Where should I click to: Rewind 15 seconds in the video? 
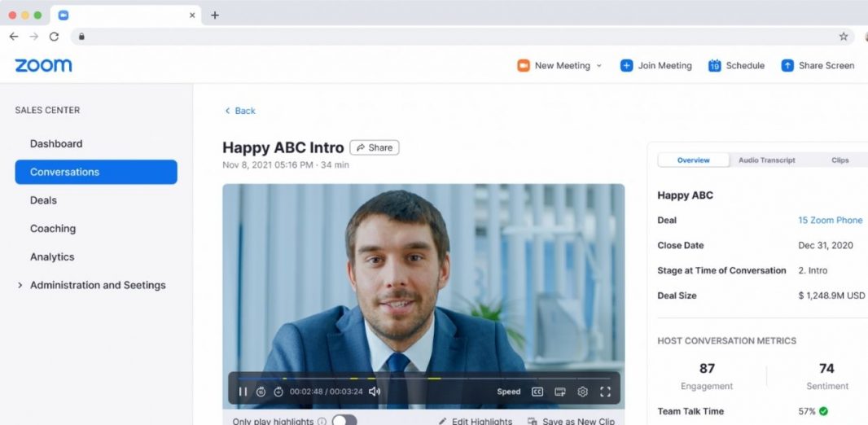(261, 392)
